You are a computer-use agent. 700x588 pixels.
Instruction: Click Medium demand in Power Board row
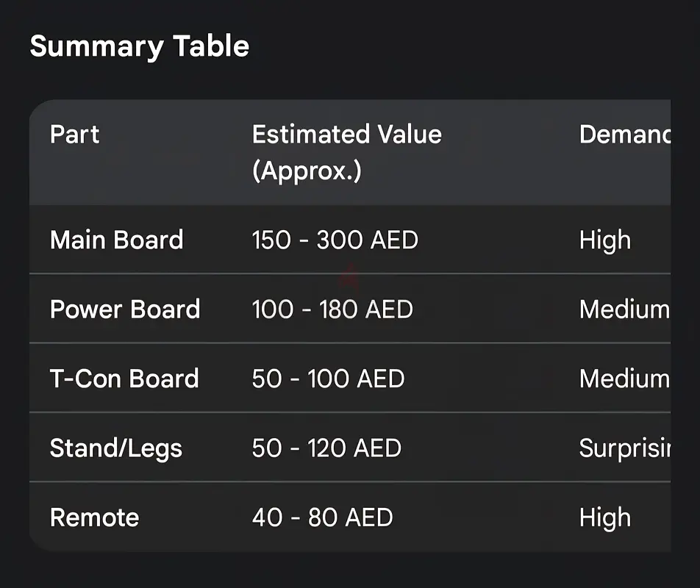[624, 309]
